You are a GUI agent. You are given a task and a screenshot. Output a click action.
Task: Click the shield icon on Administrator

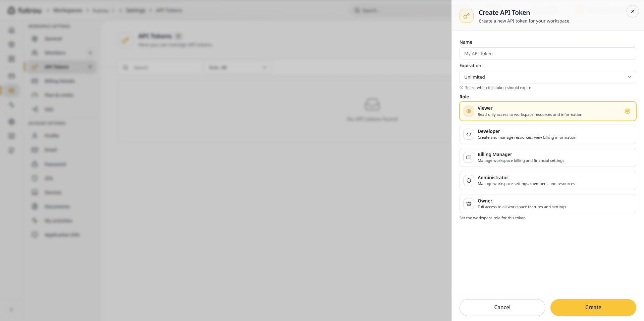469,181
